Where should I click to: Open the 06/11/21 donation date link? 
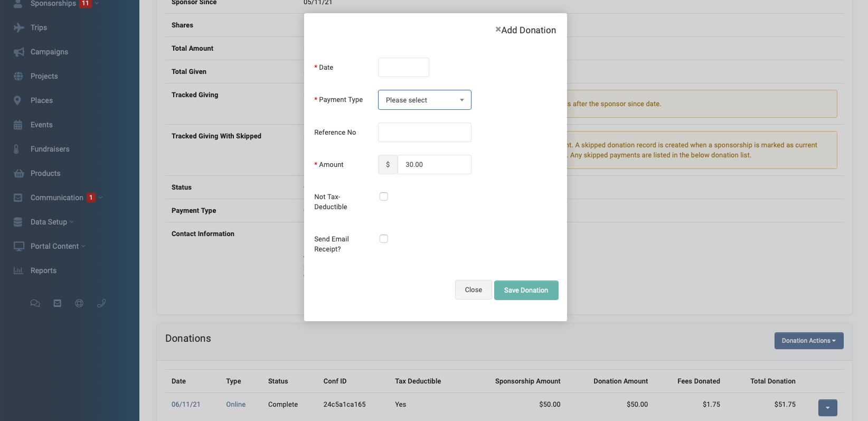point(186,404)
